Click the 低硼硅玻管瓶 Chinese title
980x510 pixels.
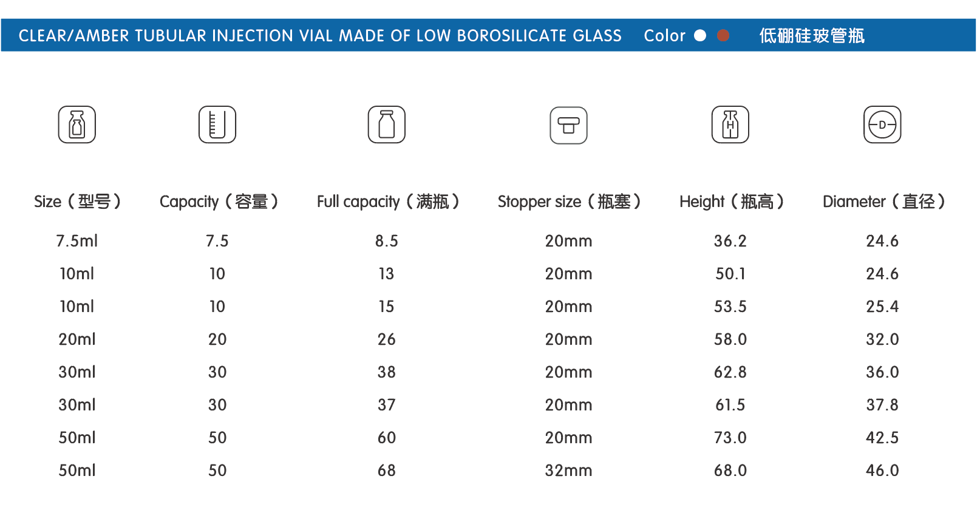812,36
